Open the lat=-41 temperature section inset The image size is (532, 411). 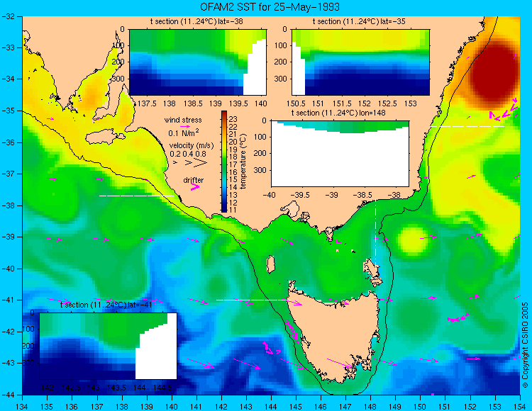(x=109, y=346)
